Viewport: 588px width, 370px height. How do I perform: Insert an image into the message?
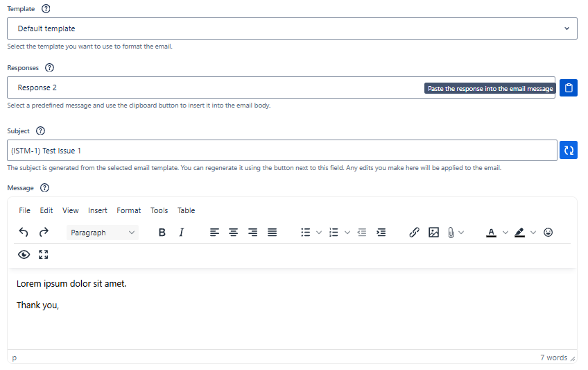tap(433, 233)
